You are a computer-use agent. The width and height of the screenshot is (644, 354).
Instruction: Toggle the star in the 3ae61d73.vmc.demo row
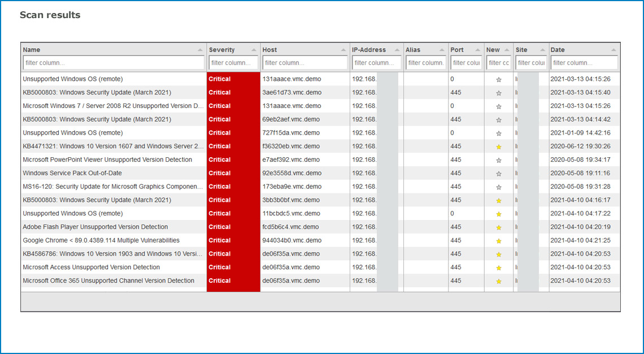499,93
